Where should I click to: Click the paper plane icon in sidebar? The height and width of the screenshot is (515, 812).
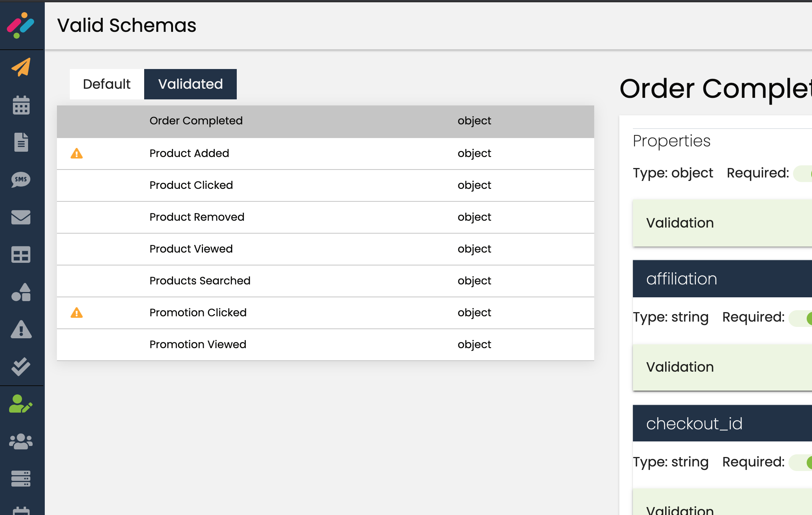(x=21, y=68)
